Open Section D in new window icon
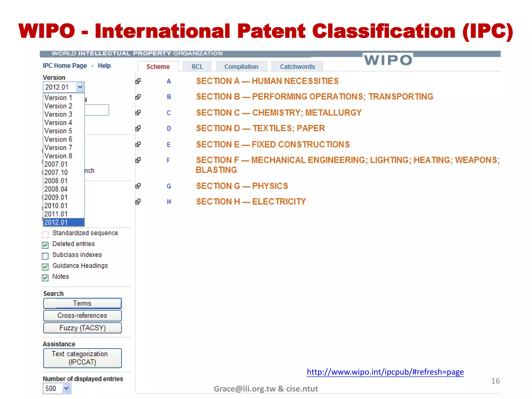Viewport: 532px width, 399px height. point(138,128)
